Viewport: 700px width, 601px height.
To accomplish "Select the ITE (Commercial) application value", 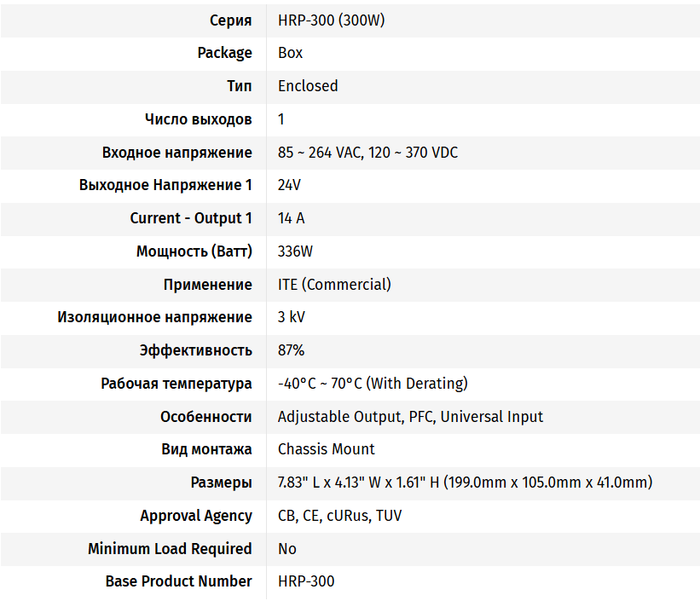I will (334, 285).
